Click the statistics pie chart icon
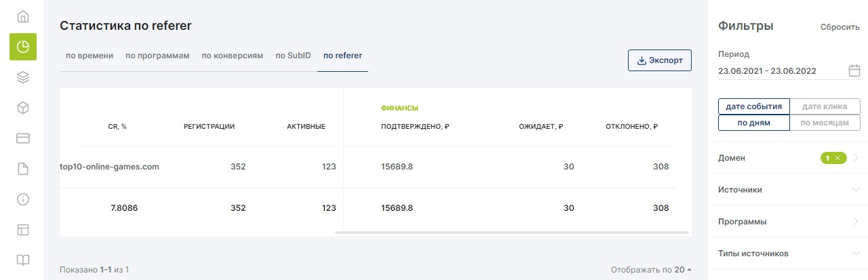Screen dimensions: 868x280 23,47
